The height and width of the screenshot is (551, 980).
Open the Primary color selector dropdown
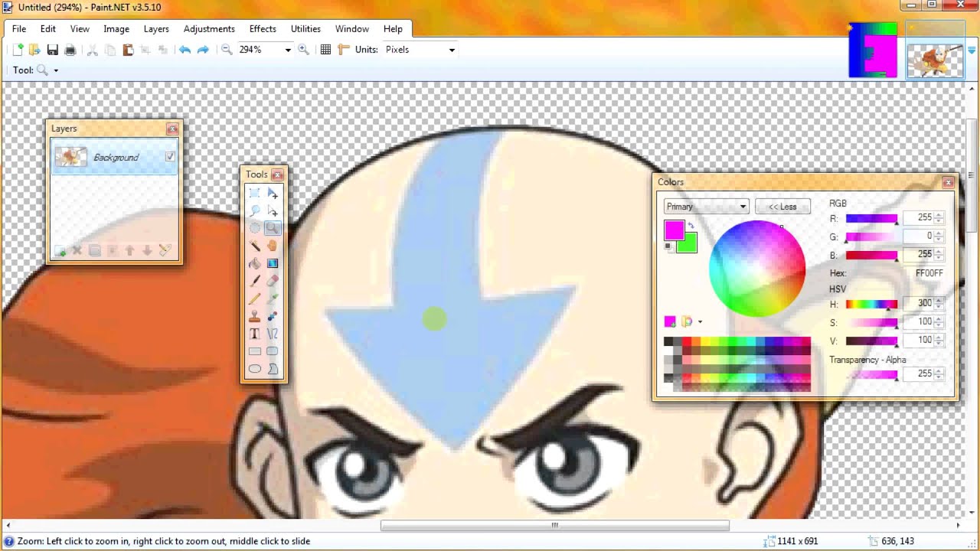click(706, 207)
